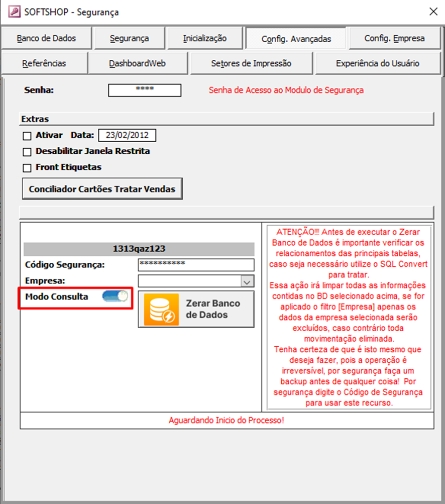Focus the Código Segurança input field
Image resolution: width=445 pixels, height=504 pixels.
tap(196, 265)
